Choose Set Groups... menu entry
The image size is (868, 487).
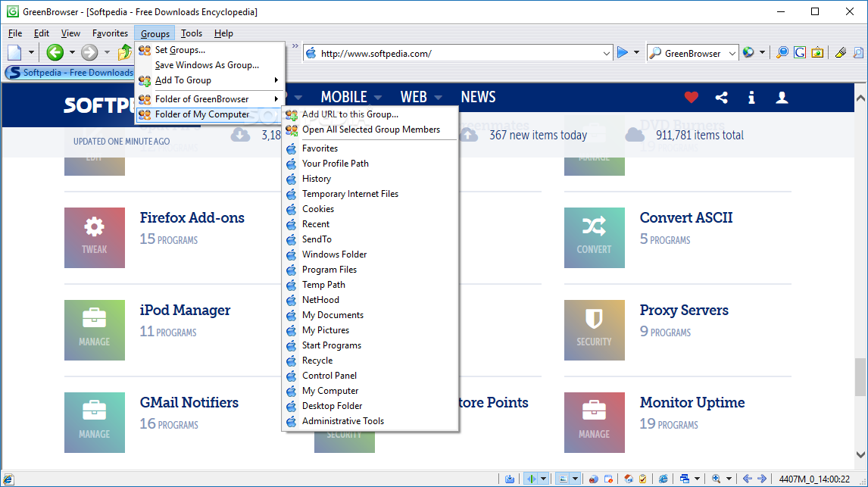210,50
